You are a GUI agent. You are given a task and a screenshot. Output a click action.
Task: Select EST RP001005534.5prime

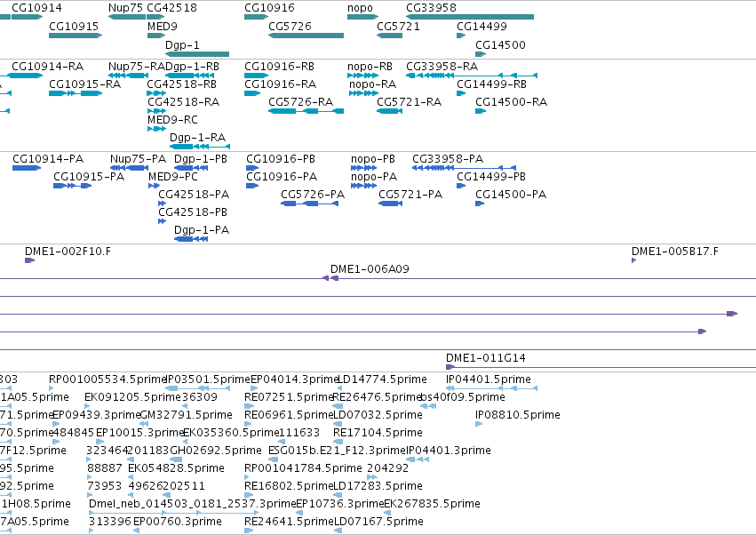107,379
